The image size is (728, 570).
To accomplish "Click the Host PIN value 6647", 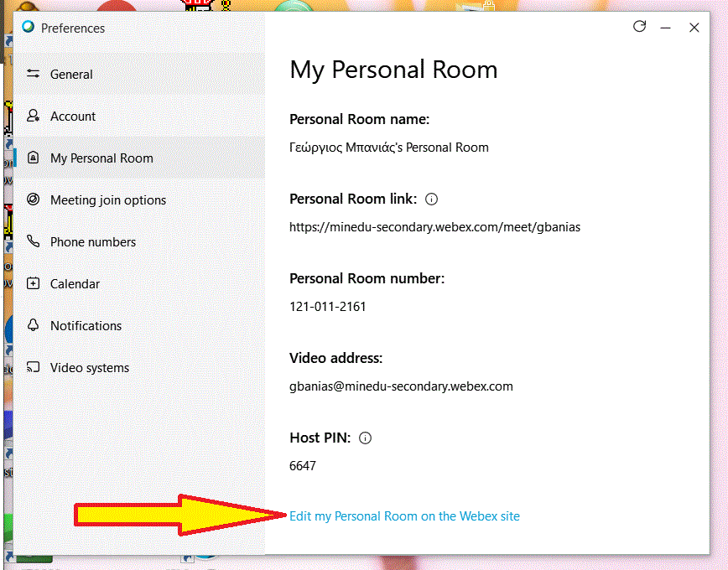I will 303,465.
